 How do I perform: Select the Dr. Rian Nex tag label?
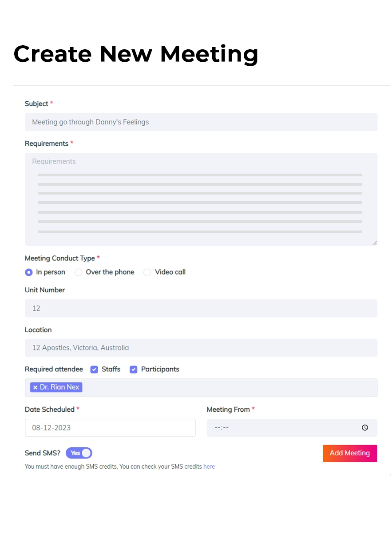pyautogui.click(x=59, y=387)
